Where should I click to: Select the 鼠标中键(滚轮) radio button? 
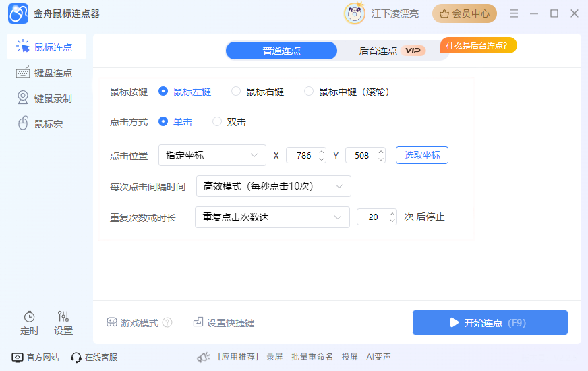click(309, 91)
